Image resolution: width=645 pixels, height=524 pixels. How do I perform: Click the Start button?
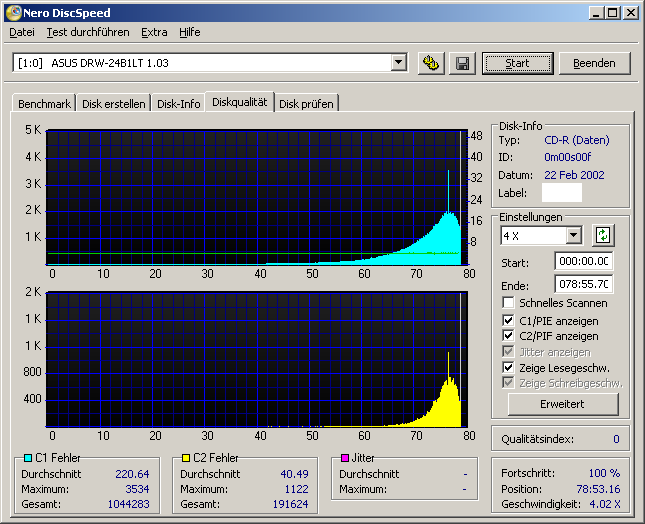tap(517, 63)
